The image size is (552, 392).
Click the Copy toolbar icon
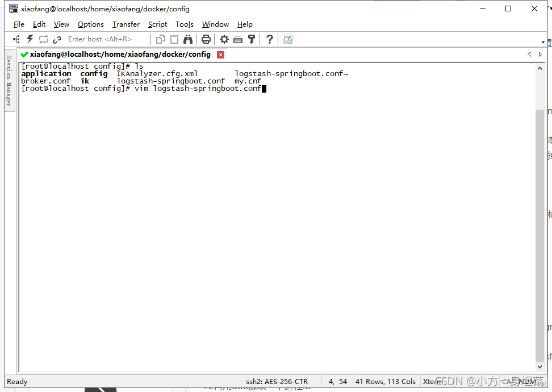(161, 39)
